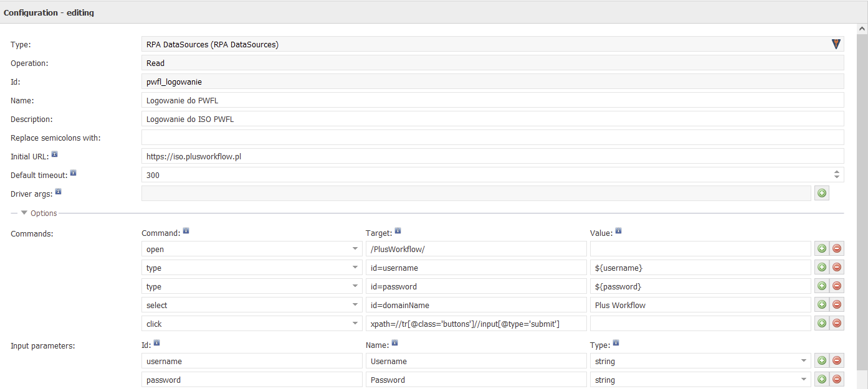
Task: Click the 'Configuration - editing' panel title
Action: 49,12
